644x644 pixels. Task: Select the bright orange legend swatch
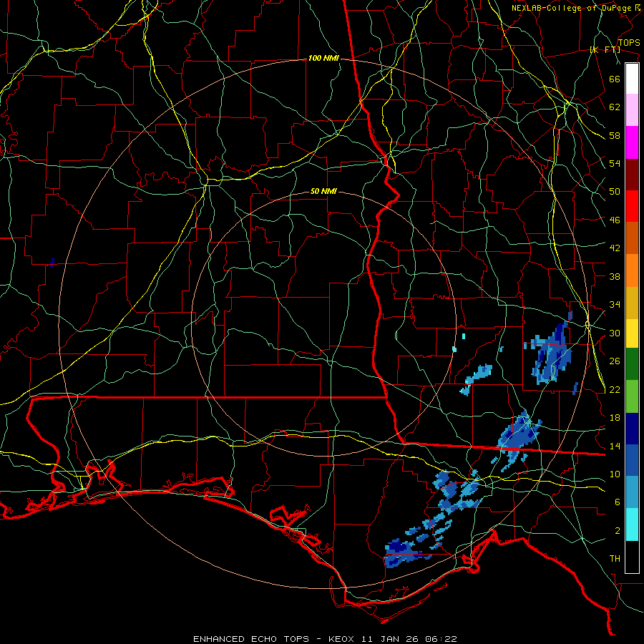[x=632, y=270]
